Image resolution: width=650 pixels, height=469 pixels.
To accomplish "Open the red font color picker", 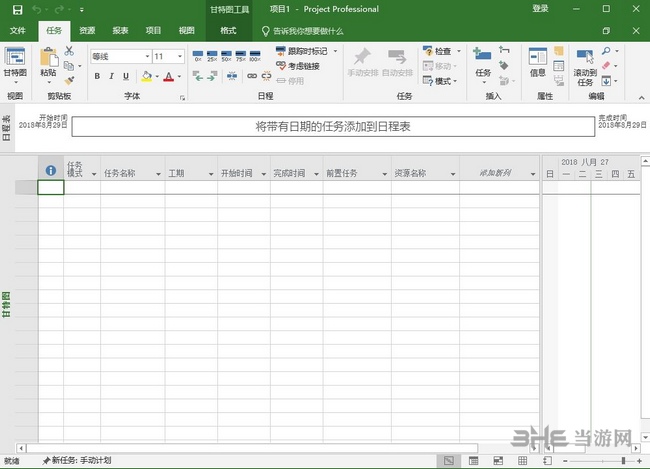I will pyautogui.click(x=179, y=76).
